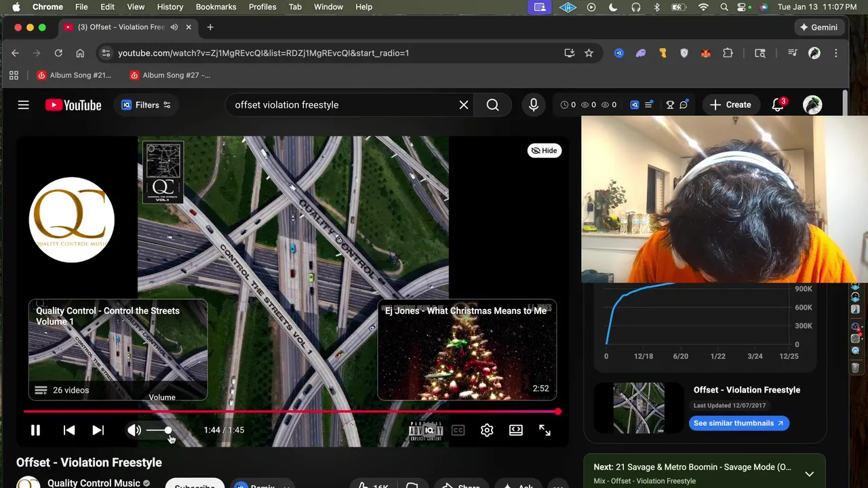Open Spotlight search in menu bar

[724, 7]
